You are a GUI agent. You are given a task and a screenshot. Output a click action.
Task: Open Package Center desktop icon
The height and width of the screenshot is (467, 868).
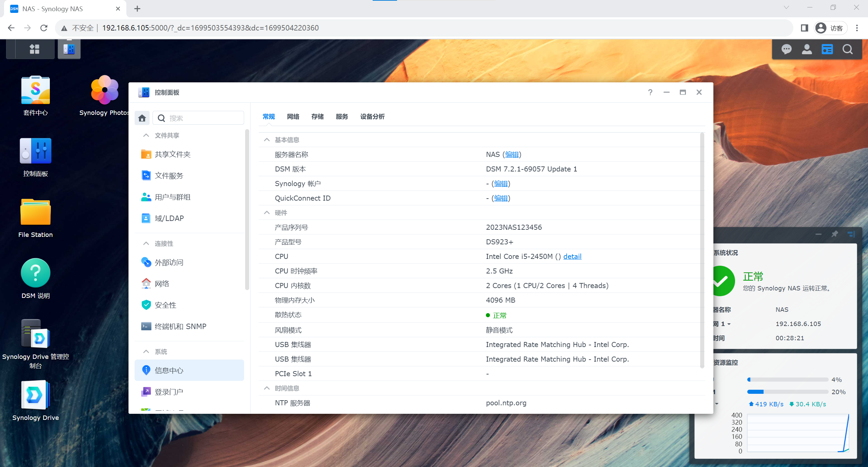pyautogui.click(x=36, y=96)
